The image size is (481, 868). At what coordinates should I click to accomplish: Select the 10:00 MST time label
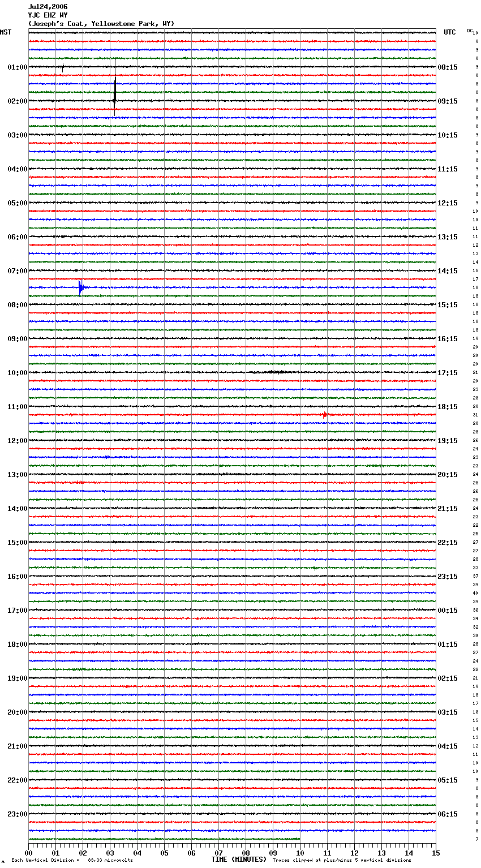pyautogui.click(x=18, y=373)
